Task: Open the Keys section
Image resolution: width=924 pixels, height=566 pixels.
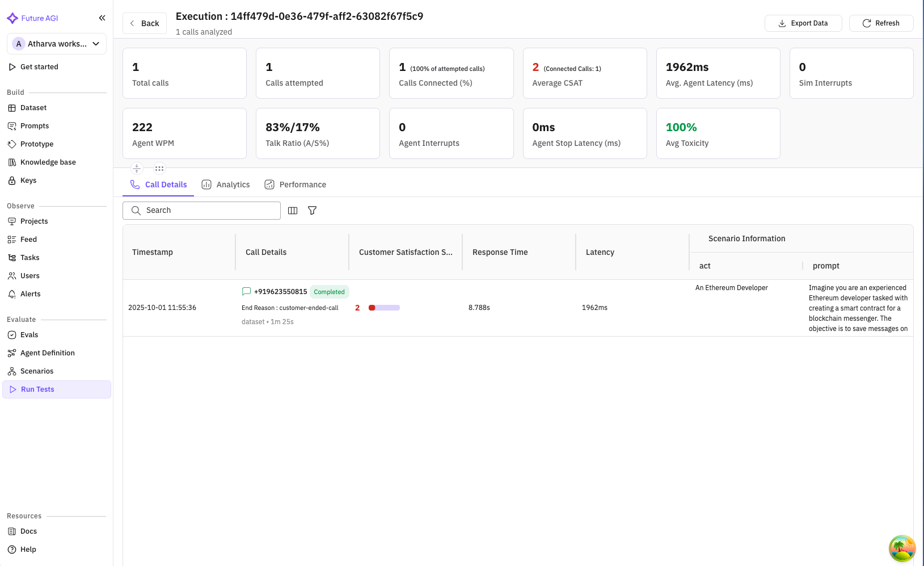Action: [29, 180]
